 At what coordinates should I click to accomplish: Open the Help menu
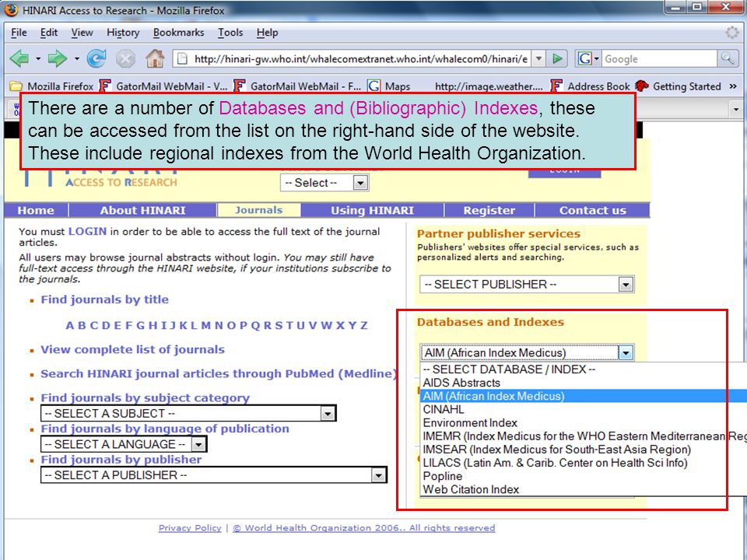click(267, 33)
